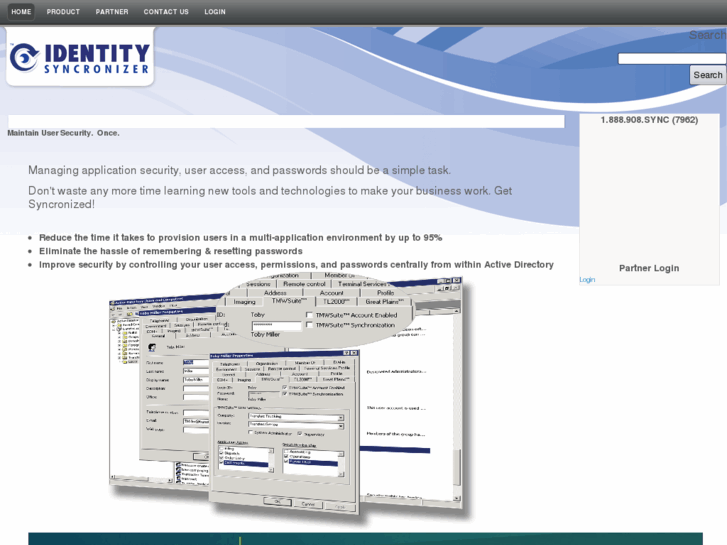
Task: Click bullet about reducing provisioning time by 95%
Action: click(x=241, y=237)
